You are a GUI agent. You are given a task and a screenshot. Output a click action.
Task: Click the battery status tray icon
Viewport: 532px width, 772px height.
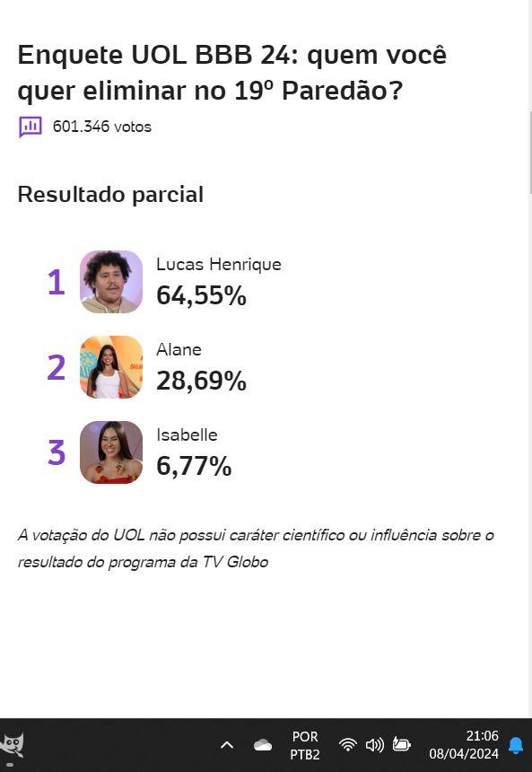pos(401,744)
